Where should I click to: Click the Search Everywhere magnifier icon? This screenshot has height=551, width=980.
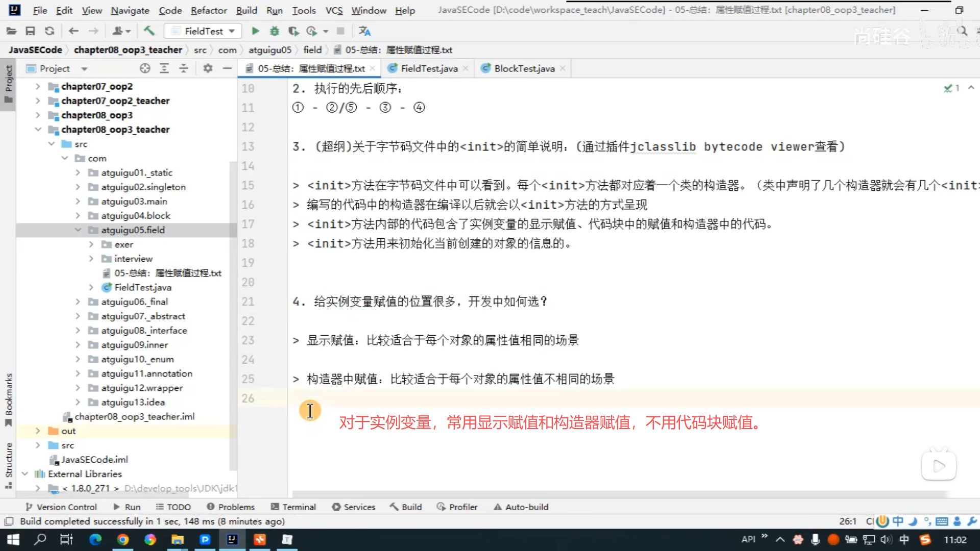(x=962, y=31)
